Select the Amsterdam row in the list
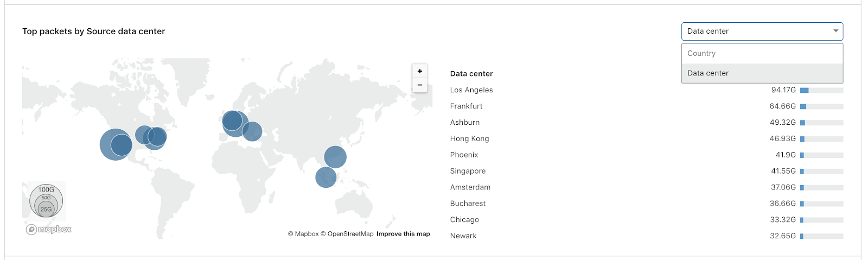 pyautogui.click(x=647, y=187)
